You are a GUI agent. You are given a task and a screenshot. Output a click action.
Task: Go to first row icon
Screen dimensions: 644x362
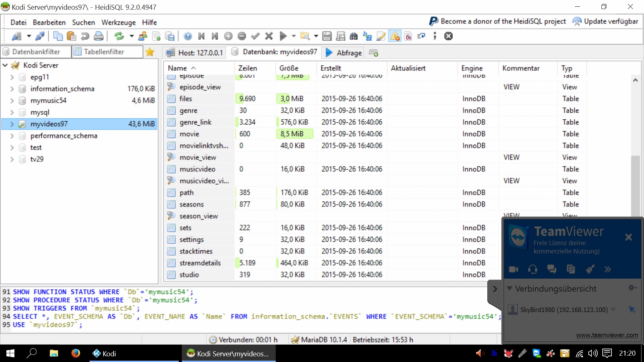201,36
